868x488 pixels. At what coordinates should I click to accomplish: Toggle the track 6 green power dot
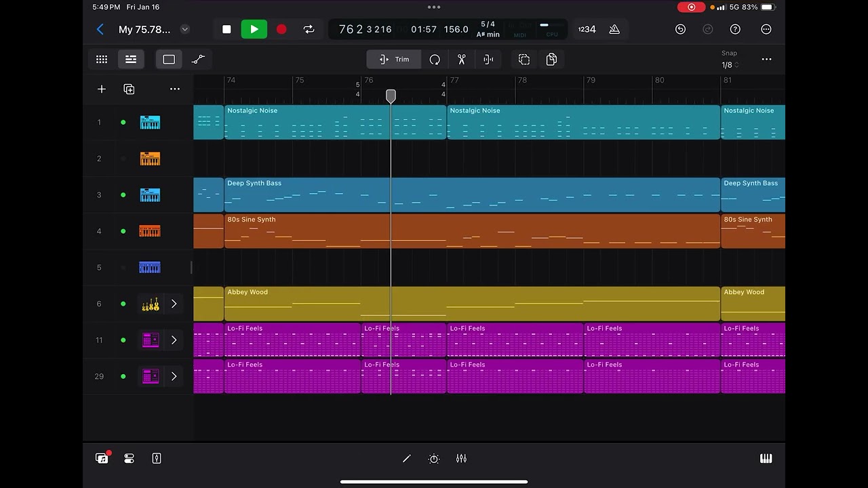pyautogui.click(x=123, y=304)
